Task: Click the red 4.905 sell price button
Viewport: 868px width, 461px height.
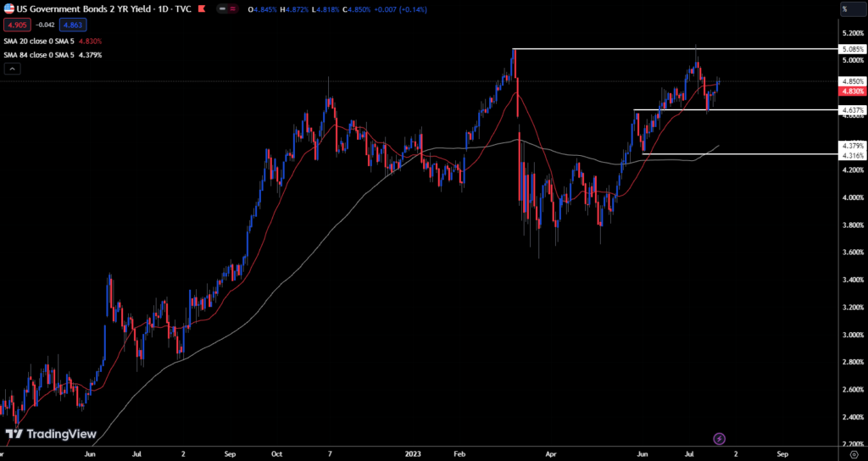Action: coord(17,25)
